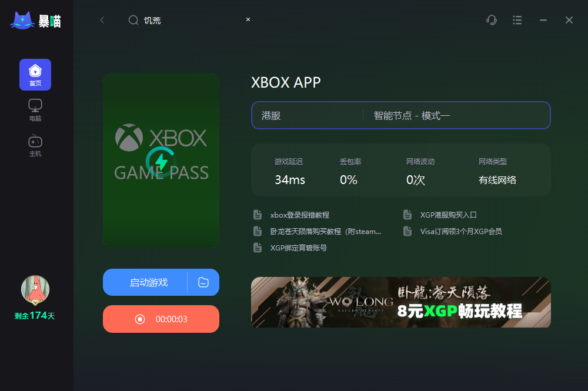Click the user profile avatar
The width and height of the screenshot is (588, 391).
tap(35, 290)
